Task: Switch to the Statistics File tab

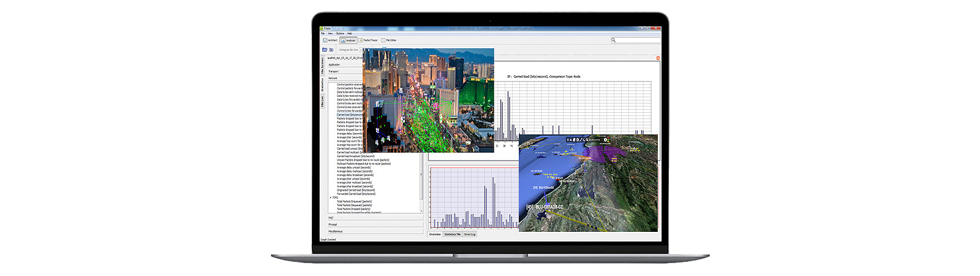Action: coord(453,234)
